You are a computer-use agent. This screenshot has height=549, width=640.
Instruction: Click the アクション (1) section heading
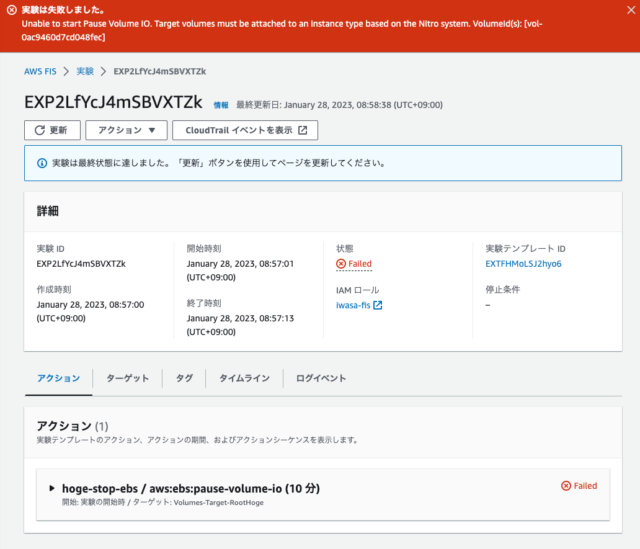coord(72,426)
